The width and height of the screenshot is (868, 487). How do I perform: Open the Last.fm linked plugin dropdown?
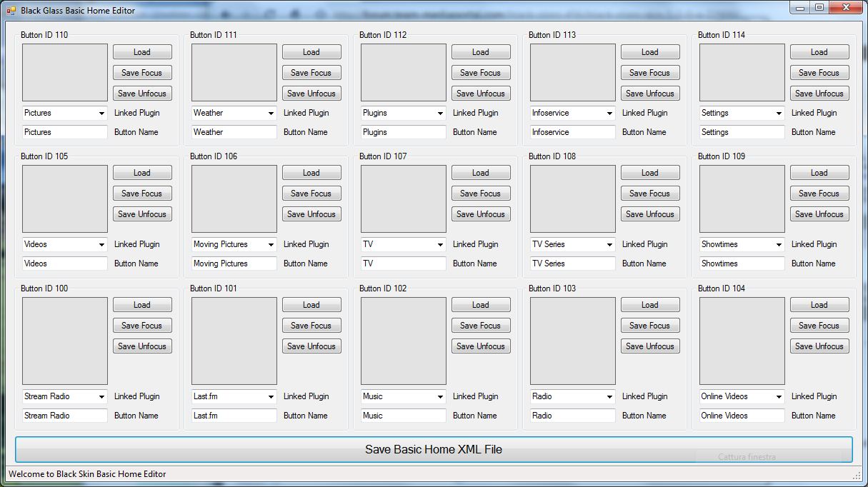pos(271,397)
